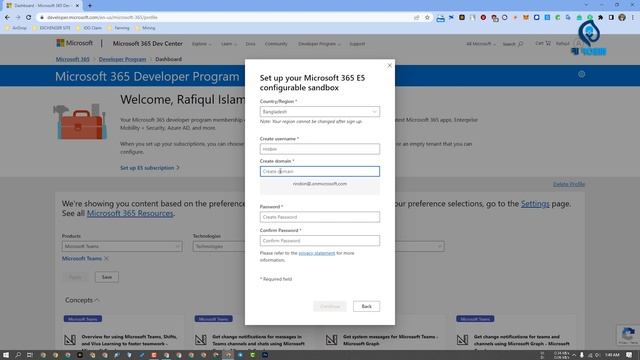Click the Delete Profile link
This screenshot has height=360, width=640.
(569, 184)
